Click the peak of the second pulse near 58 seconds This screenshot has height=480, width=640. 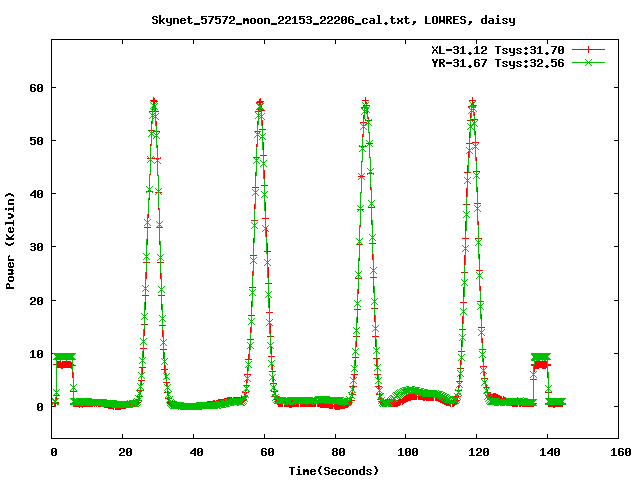coord(260,102)
